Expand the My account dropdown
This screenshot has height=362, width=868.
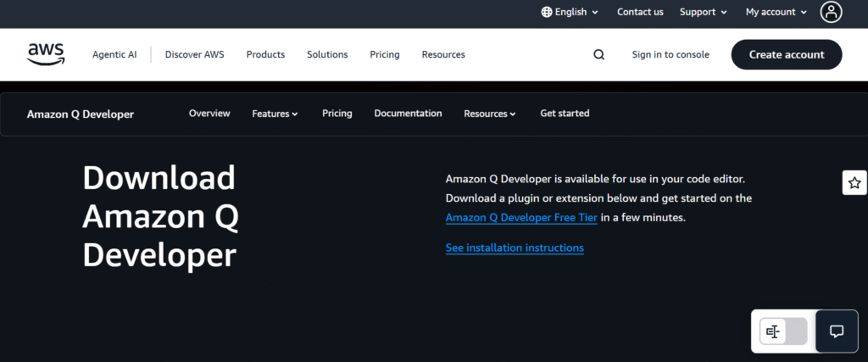776,12
